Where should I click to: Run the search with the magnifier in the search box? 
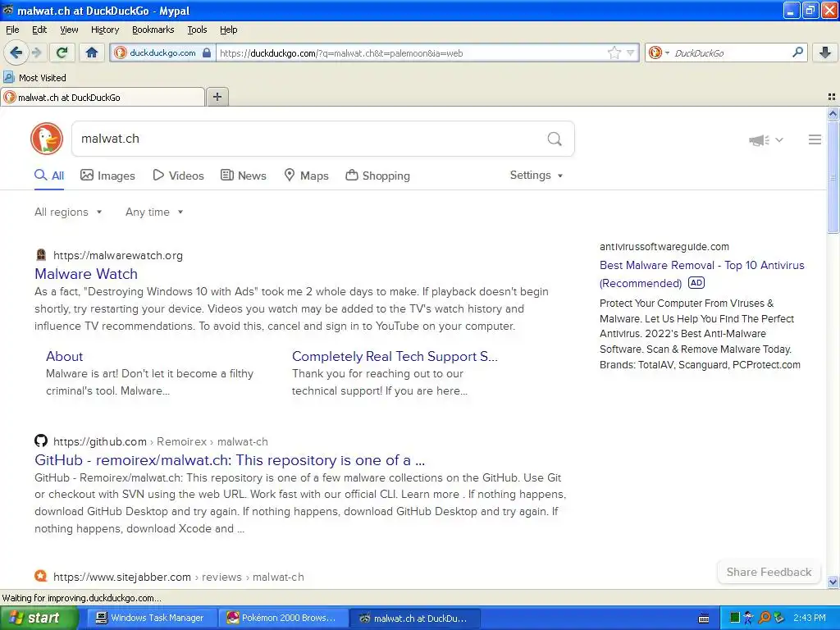[x=555, y=139]
